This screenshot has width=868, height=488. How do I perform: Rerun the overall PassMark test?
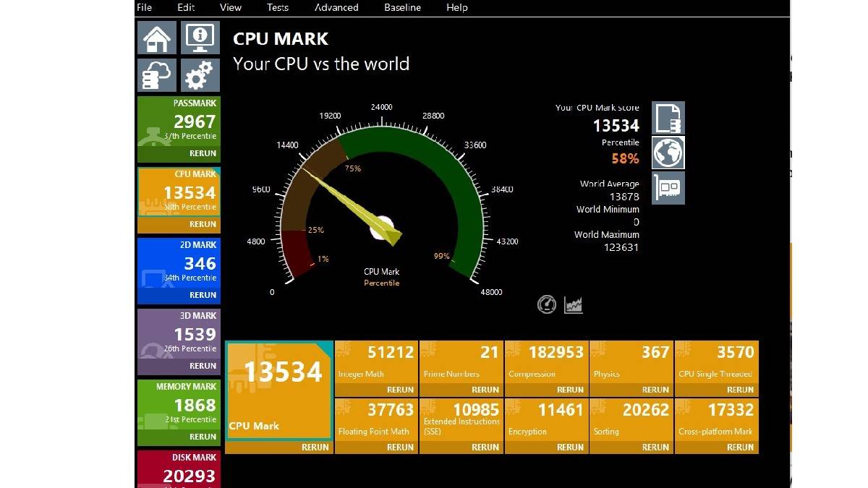(x=203, y=153)
